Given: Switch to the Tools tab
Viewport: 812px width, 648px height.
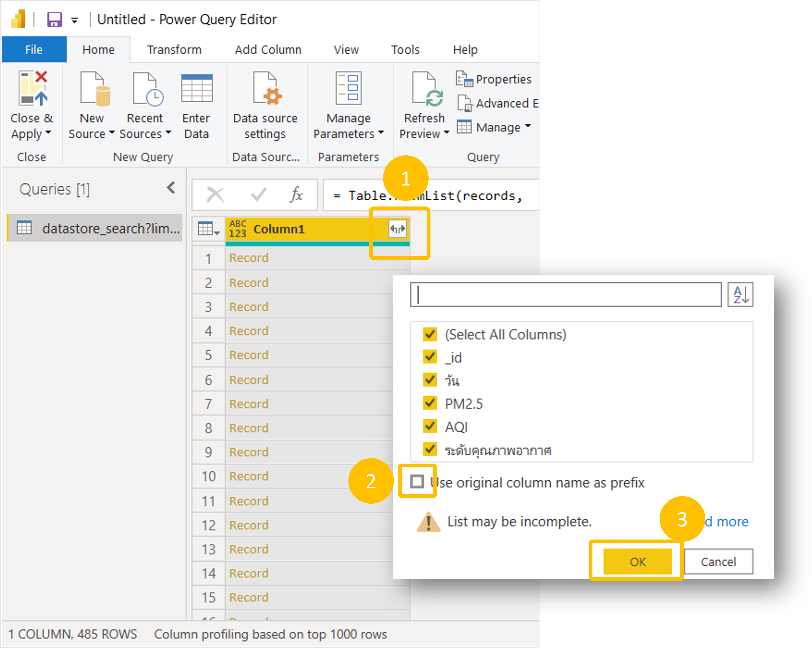Looking at the screenshot, I should (405, 49).
